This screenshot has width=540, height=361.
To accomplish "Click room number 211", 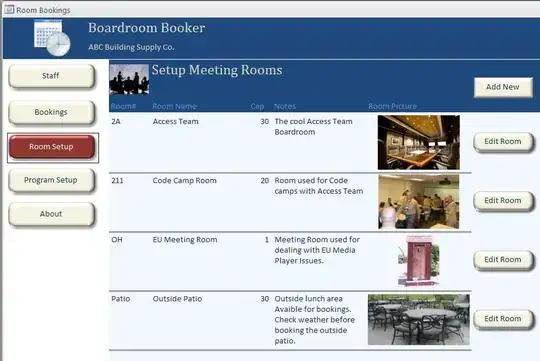I will [x=117, y=180].
